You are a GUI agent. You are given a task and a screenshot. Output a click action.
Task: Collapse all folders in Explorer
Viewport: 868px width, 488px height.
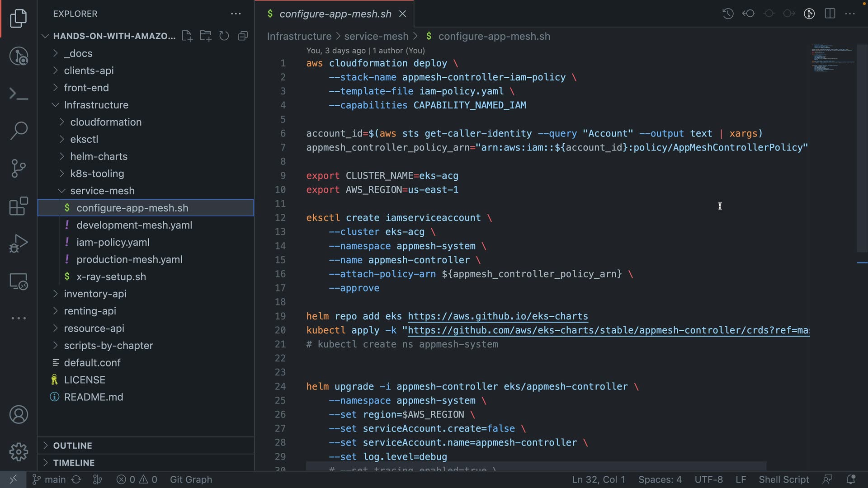[243, 36]
